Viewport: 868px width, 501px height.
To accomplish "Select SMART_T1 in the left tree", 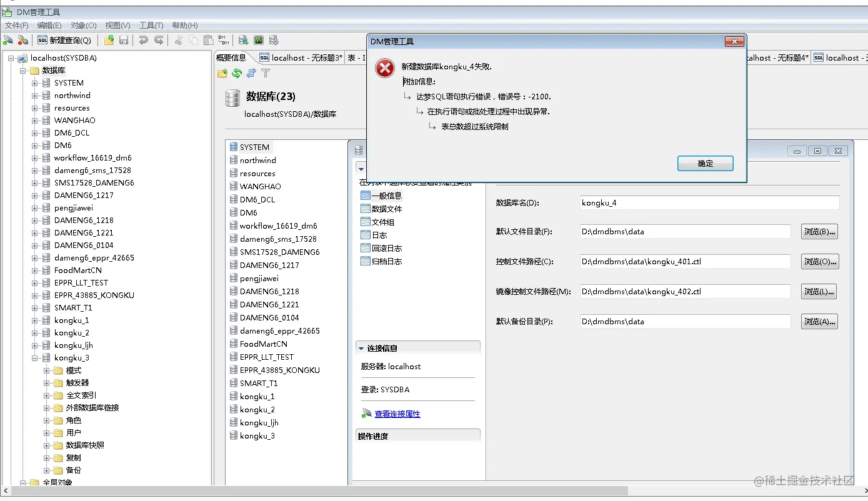I will click(73, 308).
